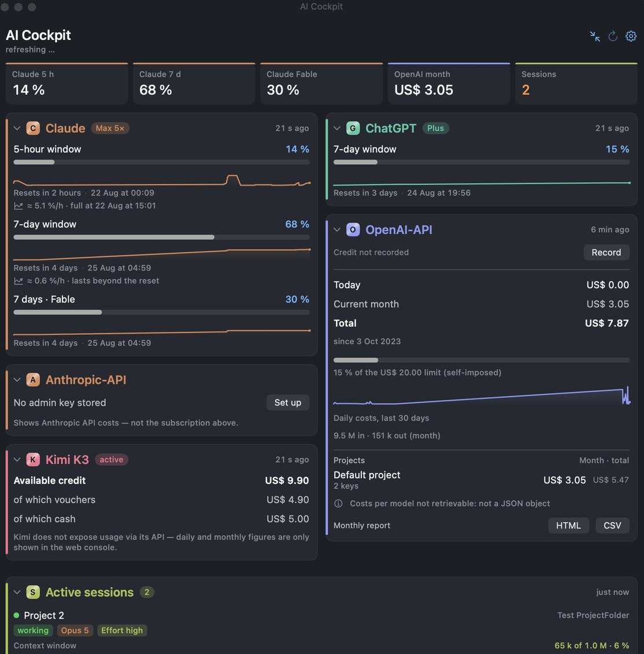
Task: Collapse the Anthropic-API card chevron
Action: pos(17,379)
